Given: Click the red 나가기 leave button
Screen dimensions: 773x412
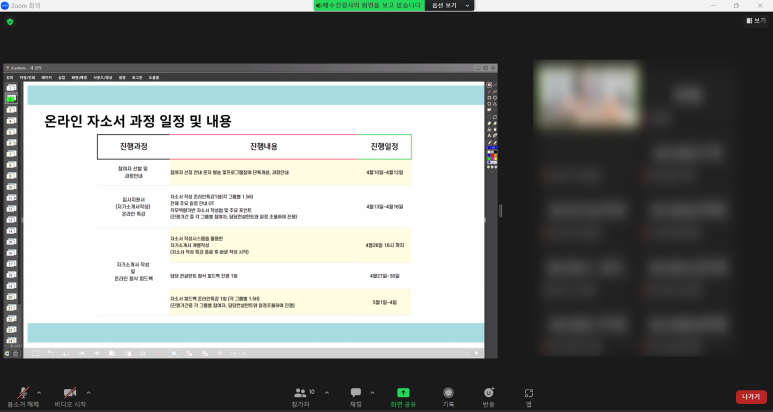Looking at the screenshot, I should click(x=750, y=397).
